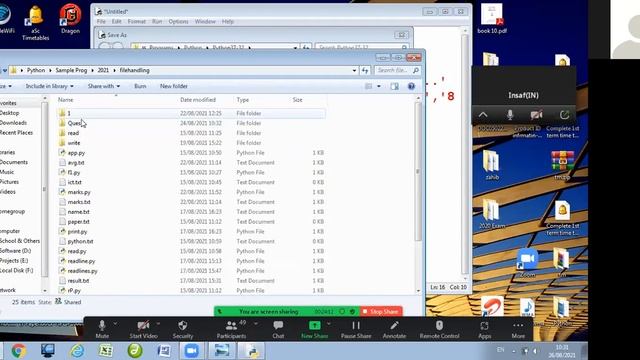Screen dimensions: 640x360
Task: Select 2021 in address breadcrumb
Action: 103,70
